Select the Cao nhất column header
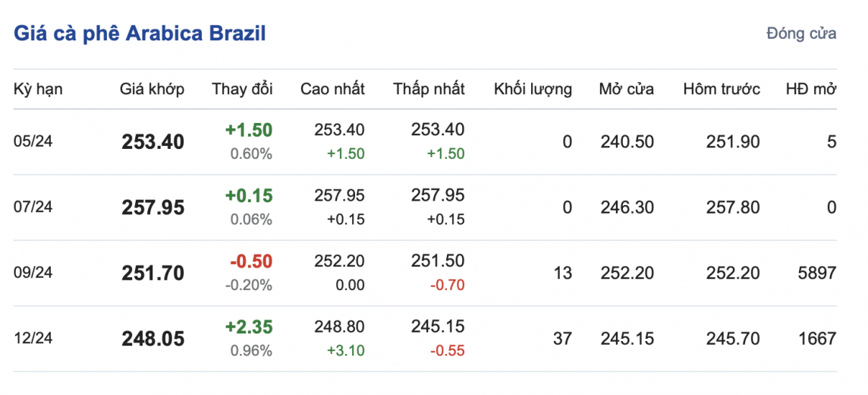This screenshot has width=868, height=395. point(332,89)
